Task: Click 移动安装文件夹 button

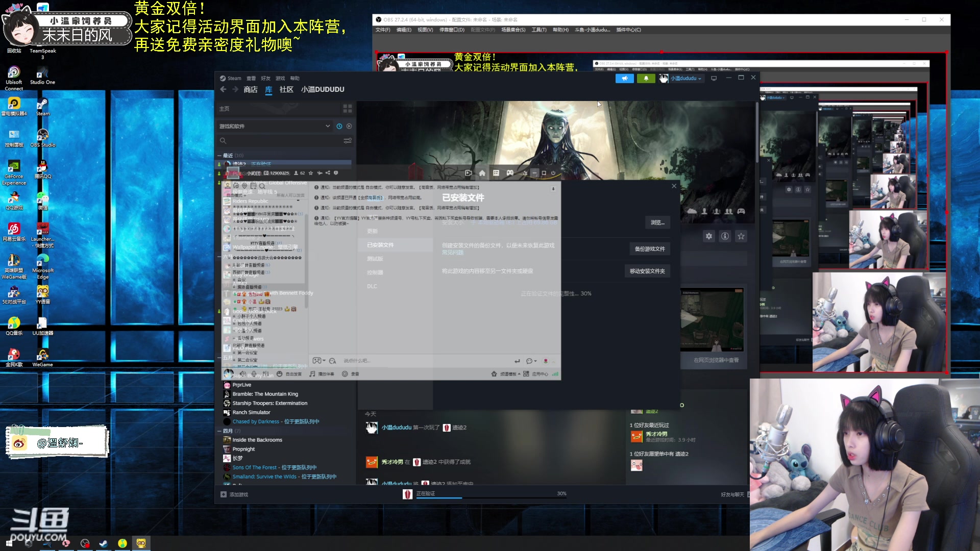Action: coord(647,271)
